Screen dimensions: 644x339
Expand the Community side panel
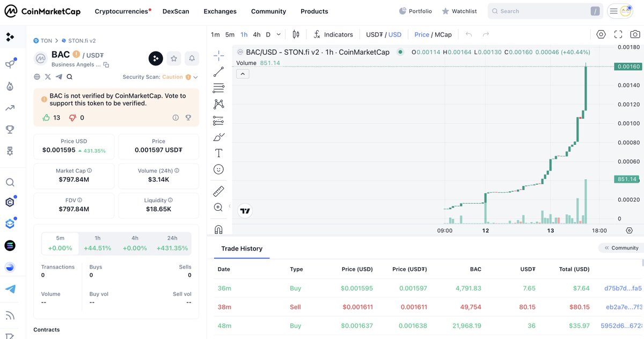[621, 248]
